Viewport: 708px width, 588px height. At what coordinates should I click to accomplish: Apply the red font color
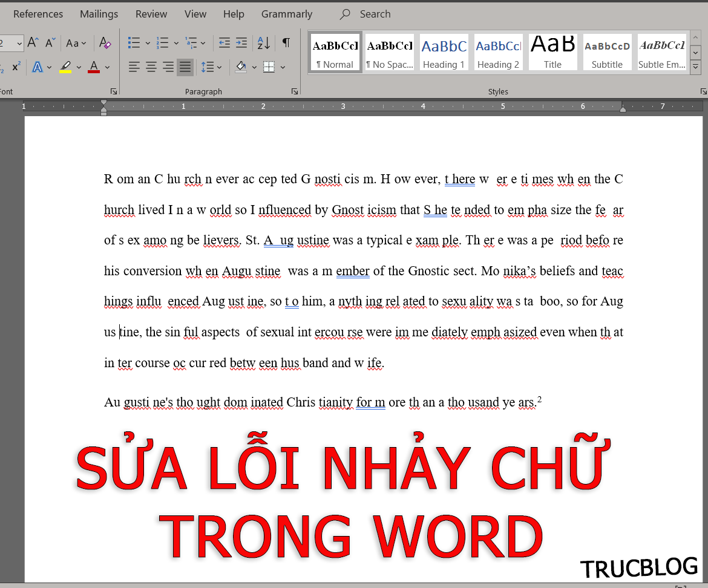coord(93,67)
